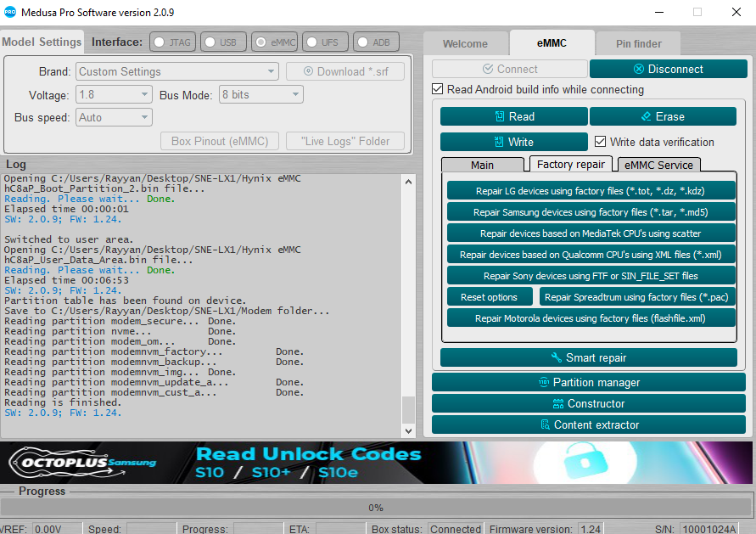
Task: Click the log scrollbar down arrow
Action: [x=408, y=430]
